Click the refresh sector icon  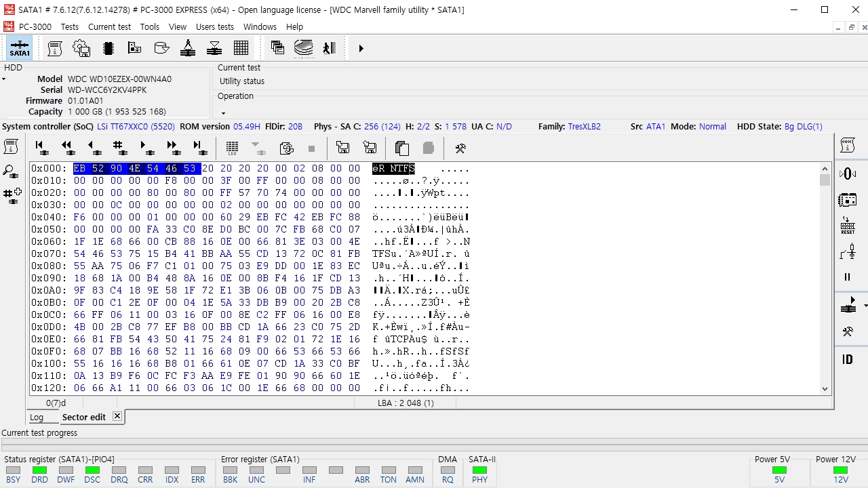pos(286,148)
